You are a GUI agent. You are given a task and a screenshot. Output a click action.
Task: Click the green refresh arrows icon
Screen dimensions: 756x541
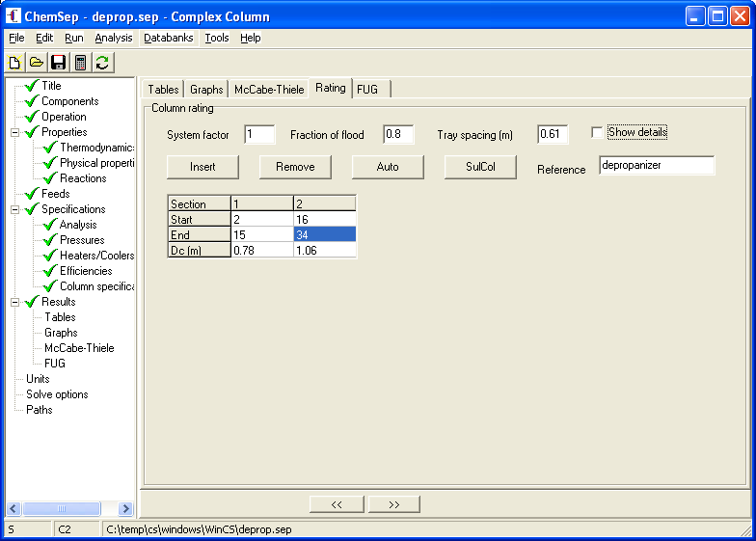pos(102,63)
